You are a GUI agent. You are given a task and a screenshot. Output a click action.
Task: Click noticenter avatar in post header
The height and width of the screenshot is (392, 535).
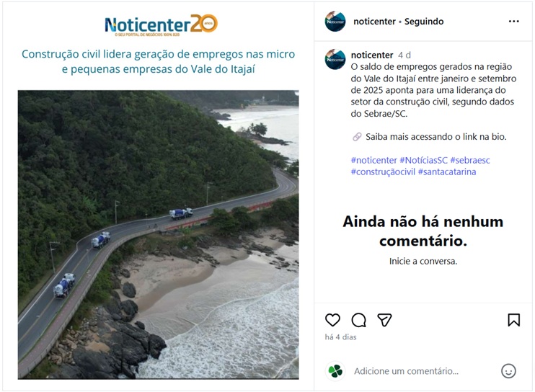tap(335, 22)
